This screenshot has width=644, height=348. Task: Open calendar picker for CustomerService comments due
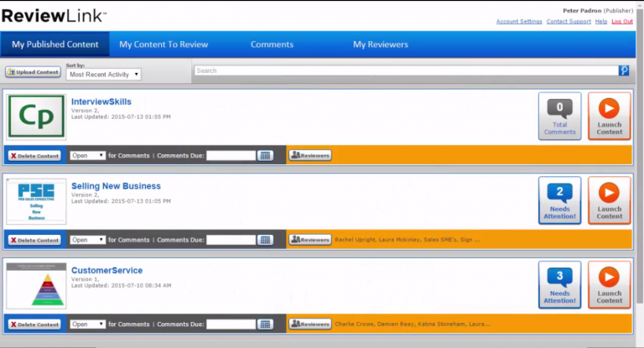pyautogui.click(x=265, y=324)
